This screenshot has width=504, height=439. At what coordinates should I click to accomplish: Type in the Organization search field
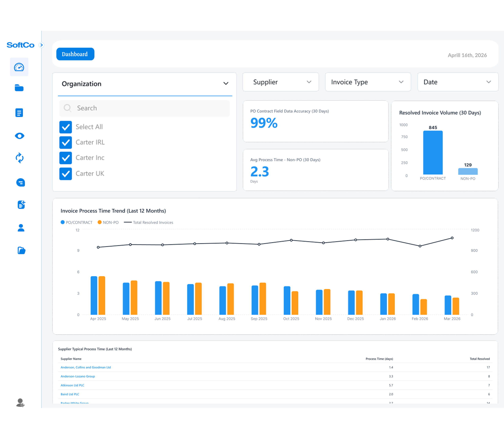coord(145,108)
